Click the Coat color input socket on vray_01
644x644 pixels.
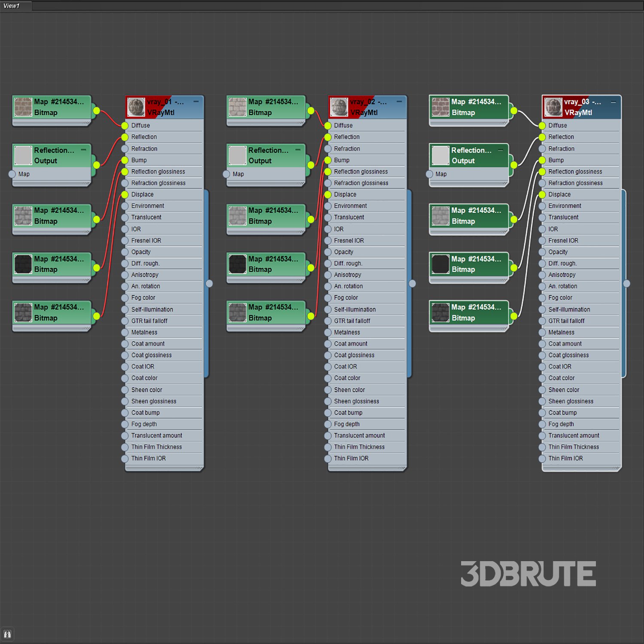125,378
